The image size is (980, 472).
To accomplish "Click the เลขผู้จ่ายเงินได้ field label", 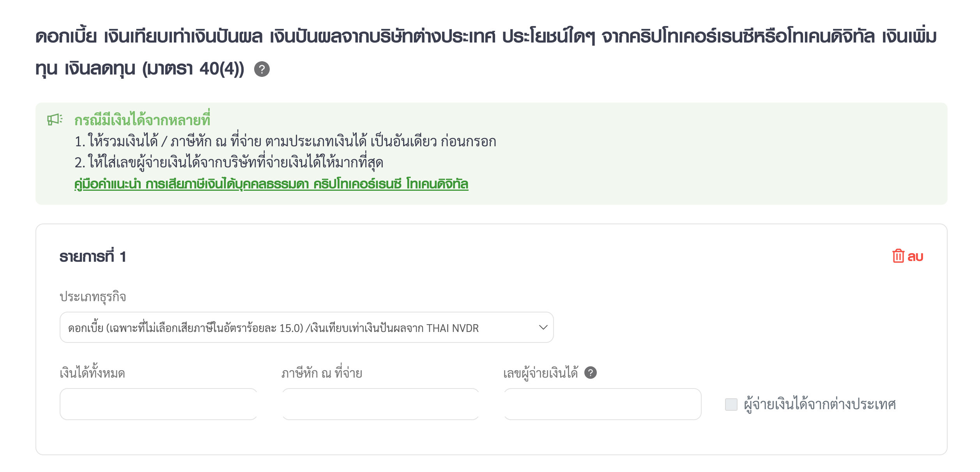I will 541,373.
